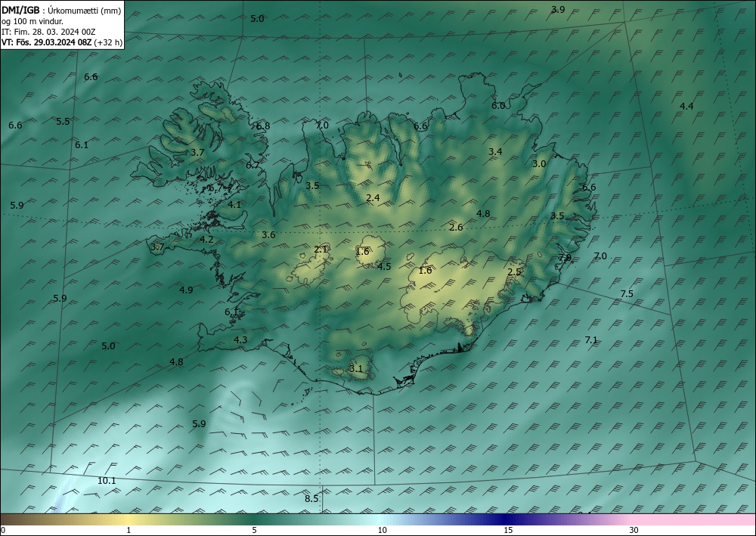Click the 3.0 value label

539,164
